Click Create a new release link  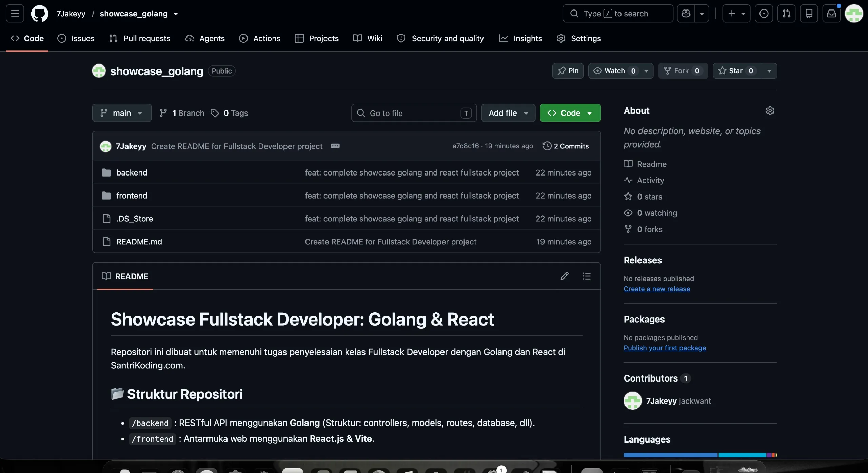(x=657, y=289)
